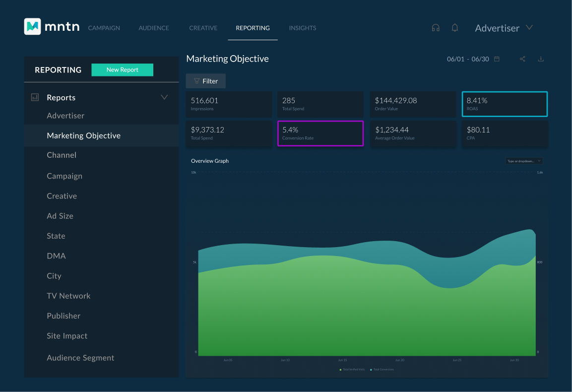Open the calendar date picker icon
The height and width of the screenshot is (392, 572).
(x=497, y=59)
